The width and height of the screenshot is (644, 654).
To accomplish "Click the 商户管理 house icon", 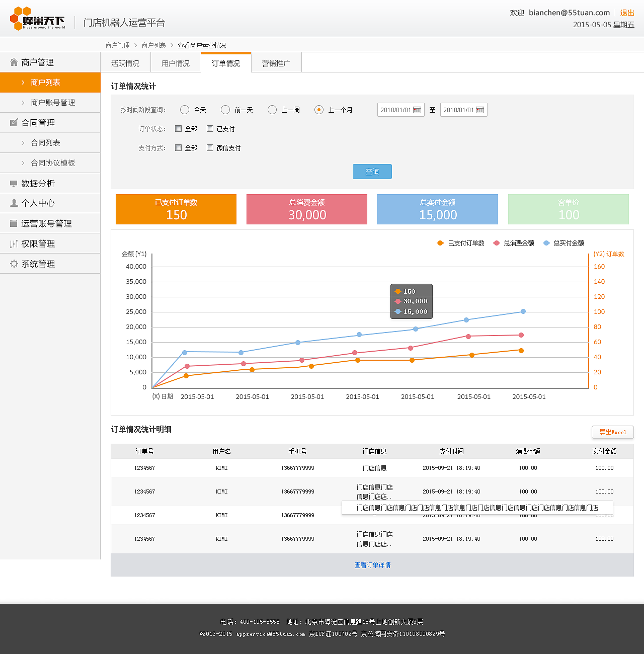I will [14, 62].
